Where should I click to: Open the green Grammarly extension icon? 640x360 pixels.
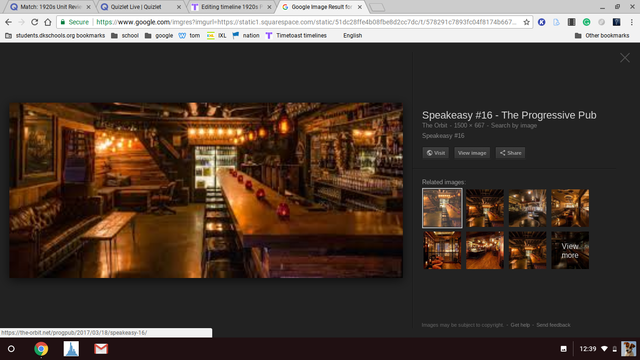point(587,22)
